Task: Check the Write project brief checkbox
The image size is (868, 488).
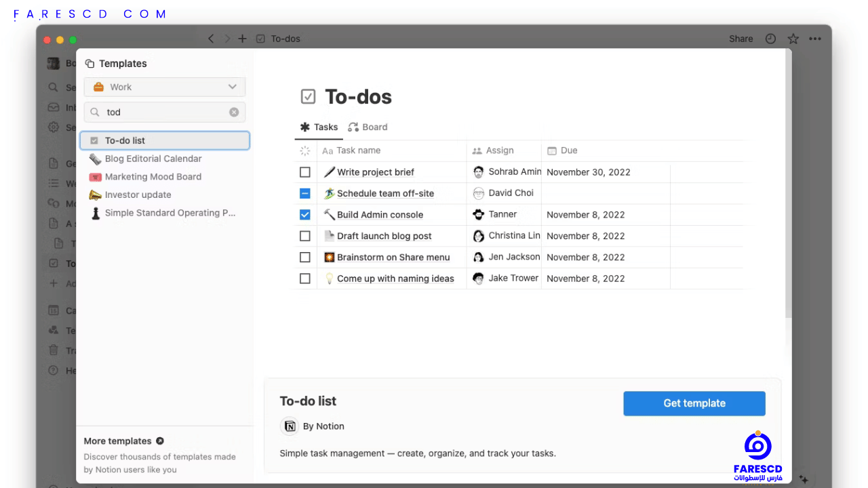Action: [x=305, y=172]
